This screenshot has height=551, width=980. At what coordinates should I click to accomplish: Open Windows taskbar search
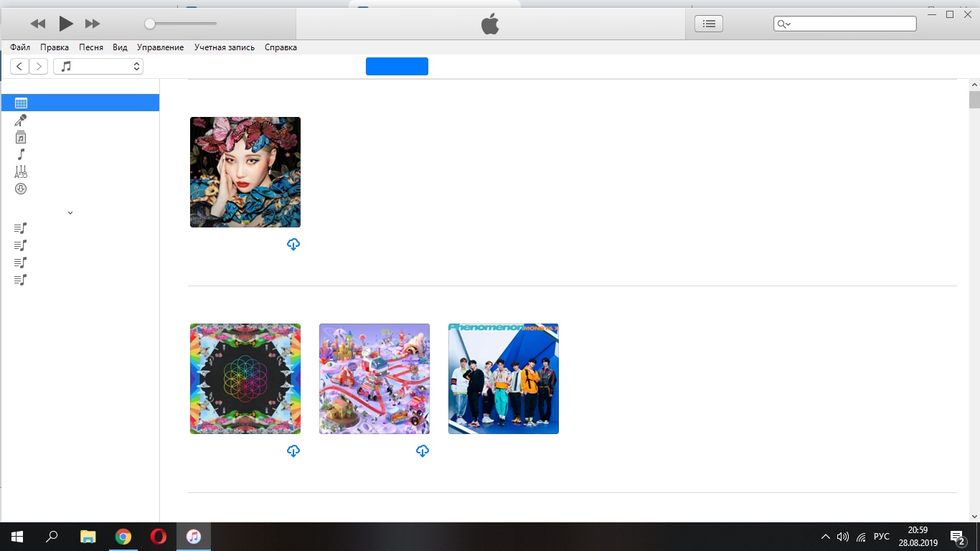pos(52,537)
